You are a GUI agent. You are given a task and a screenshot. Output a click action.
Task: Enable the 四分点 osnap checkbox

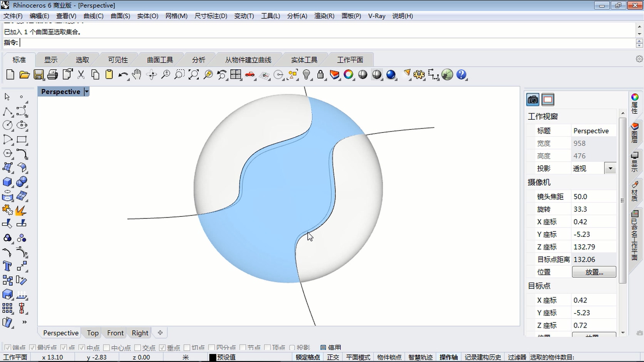click(211, 347)
